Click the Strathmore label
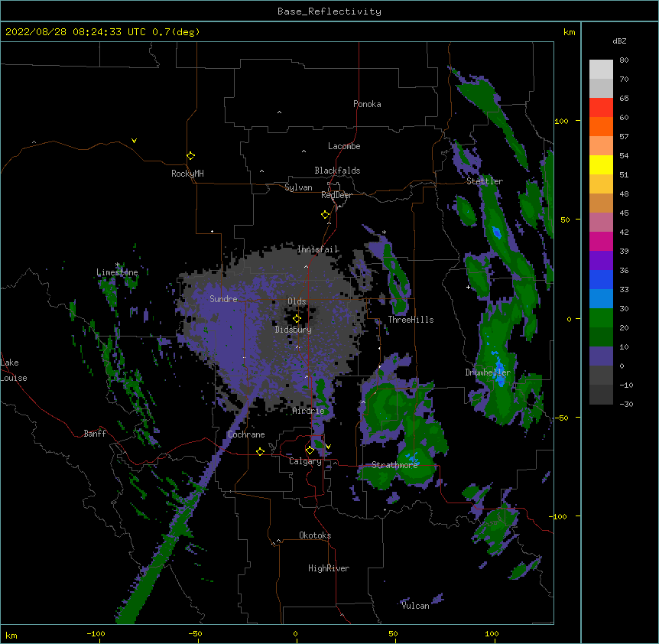This screenshot has width=659, height=644. click(x=394, y=465)
